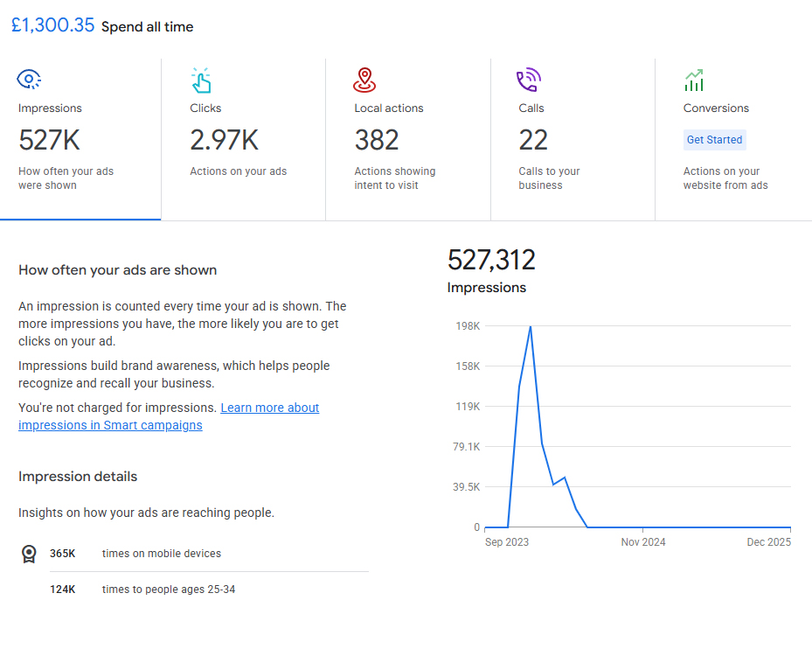Click the £1,300.35 spend amount
The height and width of the screenshot is (663, 812).
coord(52,25)
